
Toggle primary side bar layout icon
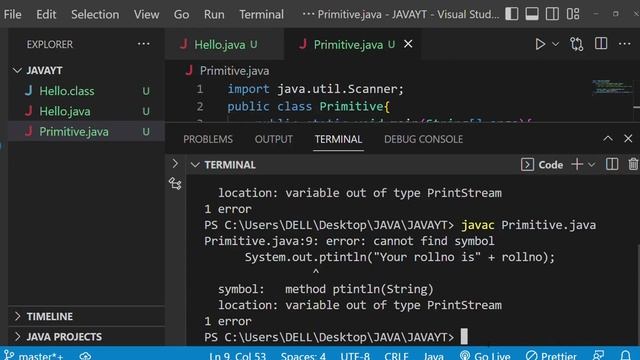pyautogui.click(x=511, y=14)
